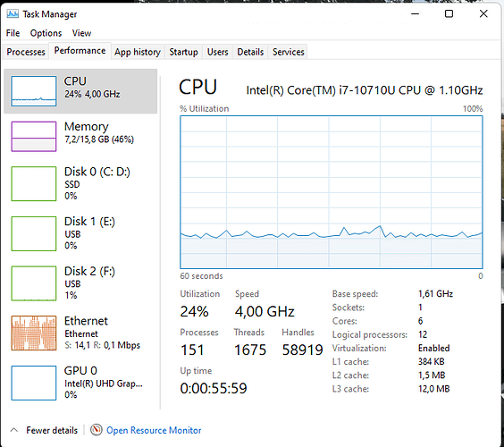Viewport: 504px width, 447px height.
Task: Click the Logical processors value 12
Action: (x=423, y=334)
